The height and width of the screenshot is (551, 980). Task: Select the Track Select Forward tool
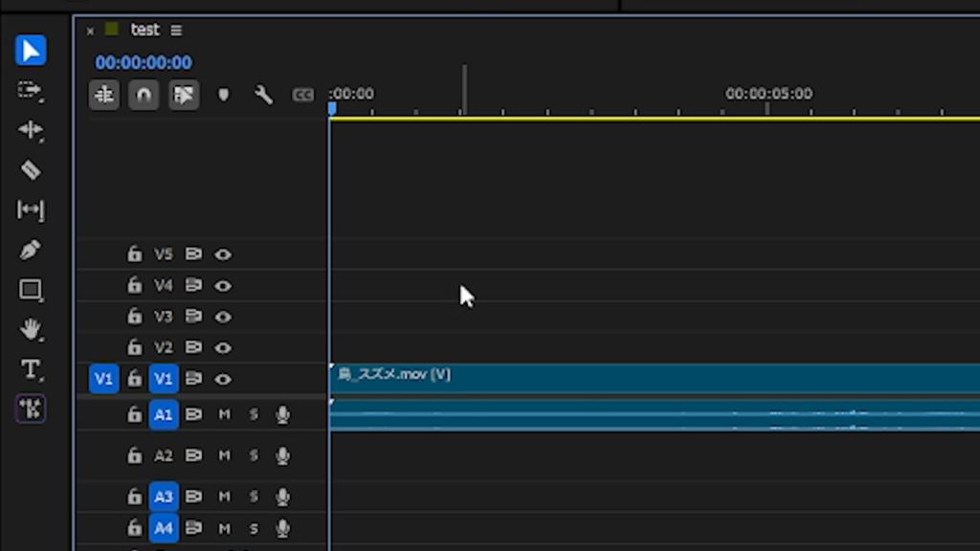(x=31, y=91)
